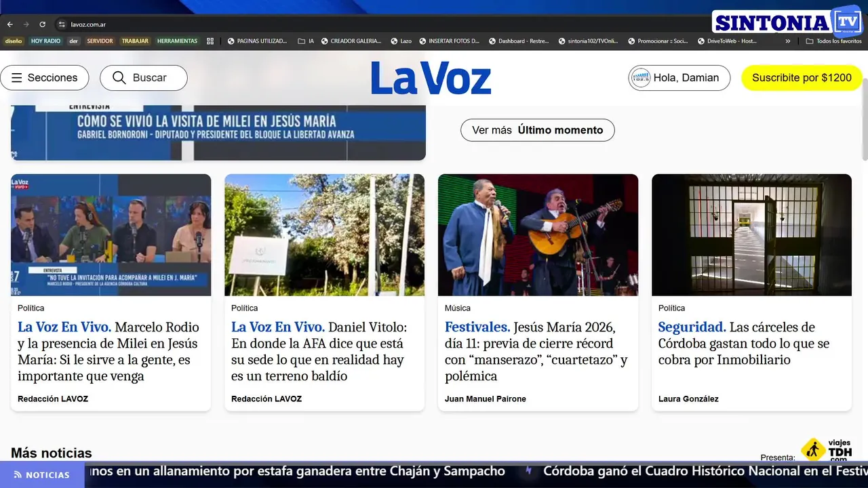Go back with the browser back arrow
Screen dimensions: 868x488
pos(9,24)
